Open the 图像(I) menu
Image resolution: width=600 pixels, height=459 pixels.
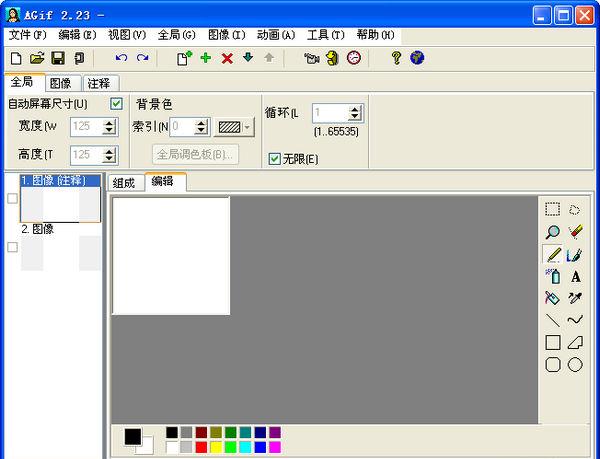(x=226, y=35)
